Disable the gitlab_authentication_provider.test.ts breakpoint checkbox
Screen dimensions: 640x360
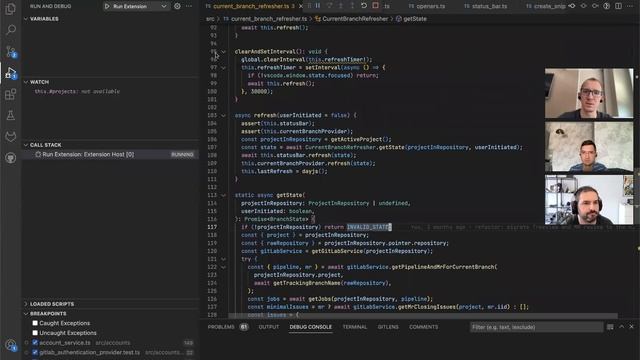pos(35,352)
